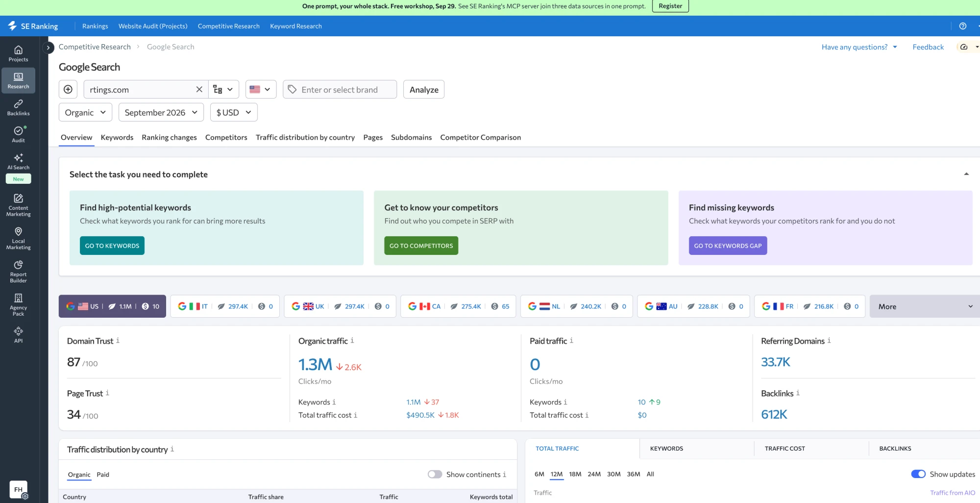This screenshot has width=980, height=503.
Task: Expand the More countries dropdown
Action: point(925,306)
